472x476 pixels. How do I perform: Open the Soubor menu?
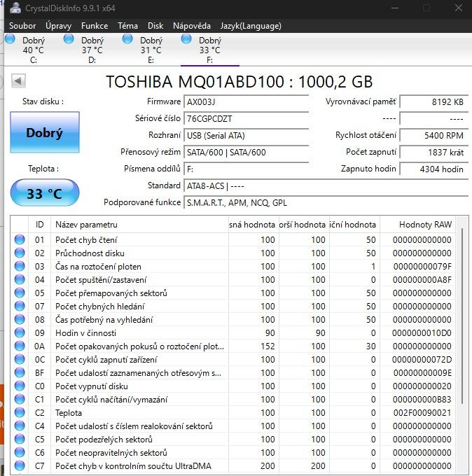coord(22,26)
